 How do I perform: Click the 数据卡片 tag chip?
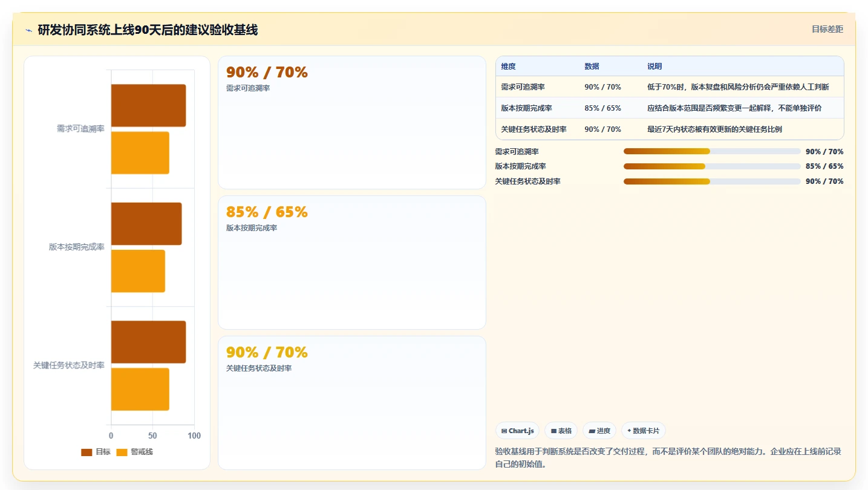pos(644,431)
